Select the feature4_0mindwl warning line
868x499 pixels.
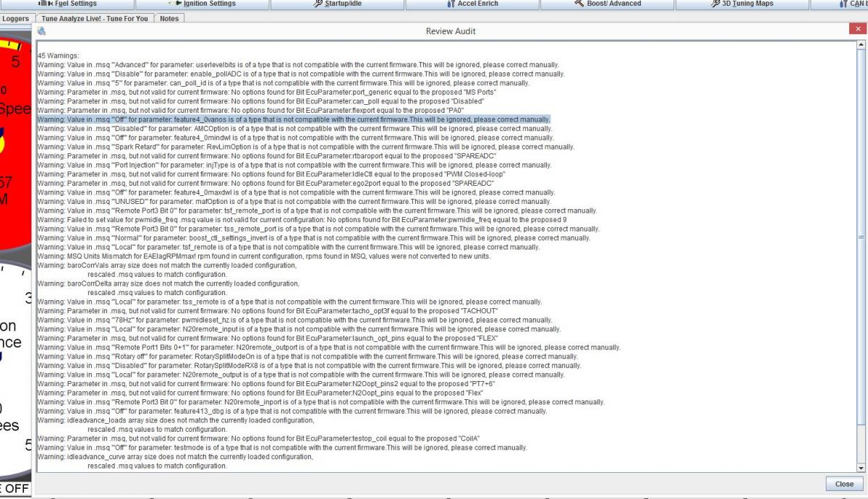[x=296, y=137]
